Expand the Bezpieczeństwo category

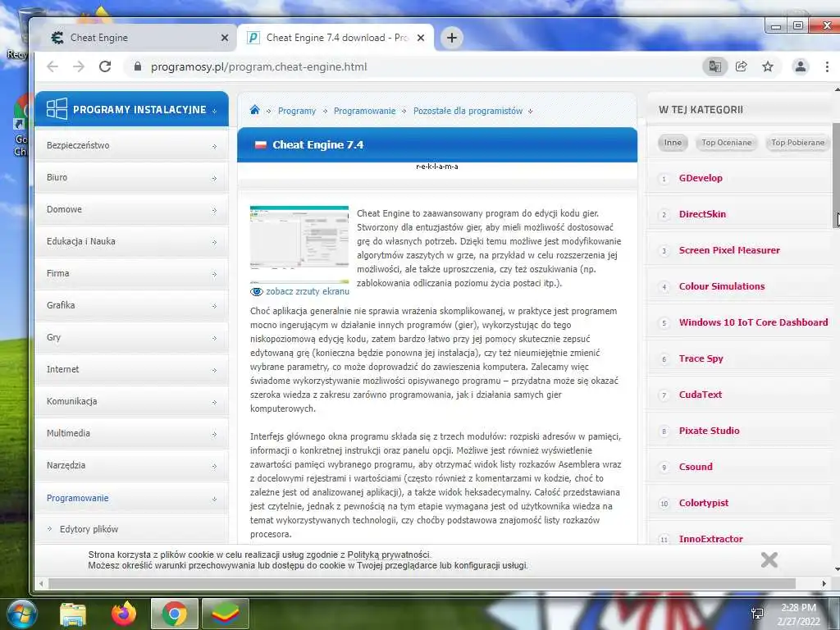(132, 145)
